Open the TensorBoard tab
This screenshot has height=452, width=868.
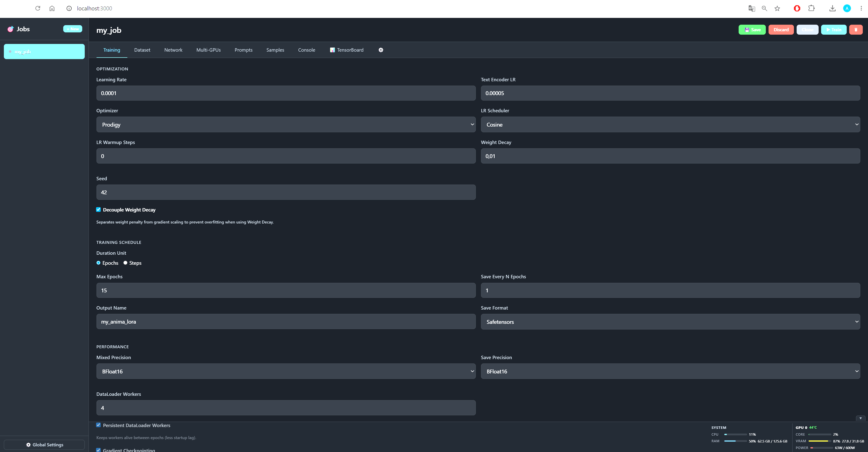(346, 50)
